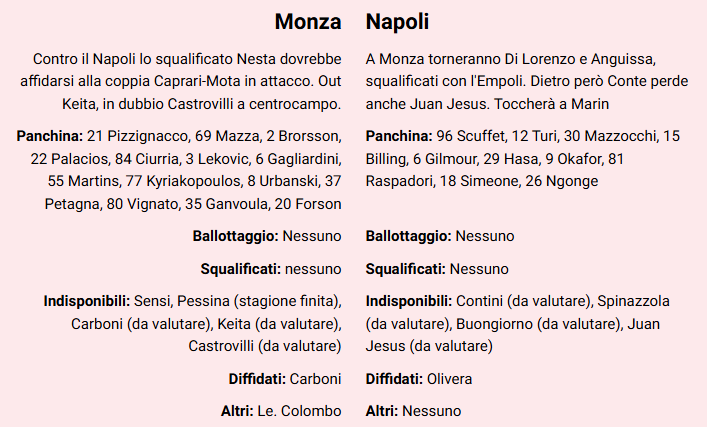This screenshot has width=707, height=427.
Task: Click the Napoli team heading
Action: [398, 21]
